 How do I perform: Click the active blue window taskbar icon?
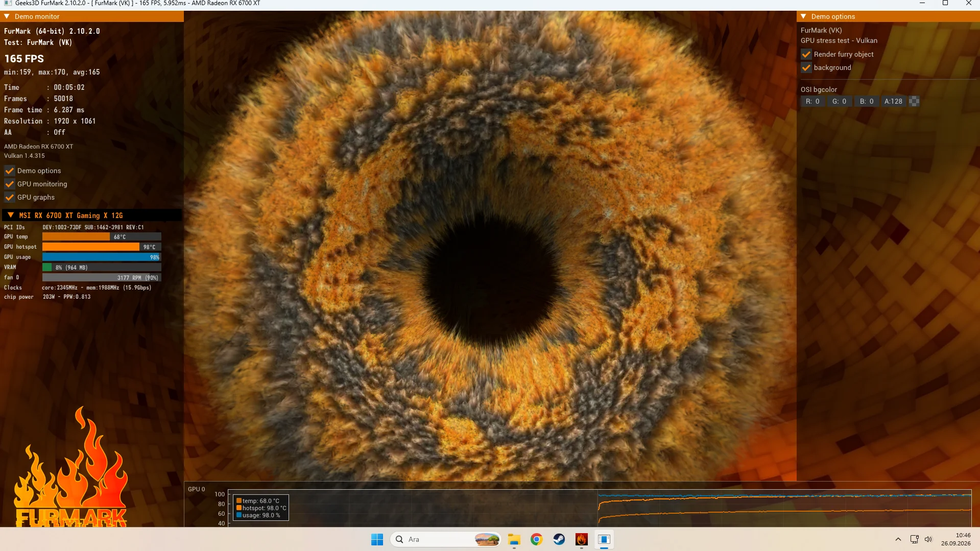604,539
